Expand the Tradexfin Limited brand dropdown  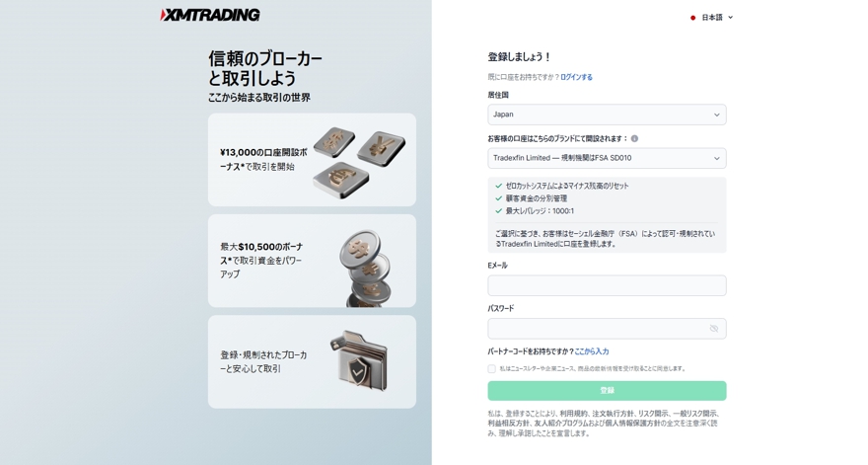(607, 158)
